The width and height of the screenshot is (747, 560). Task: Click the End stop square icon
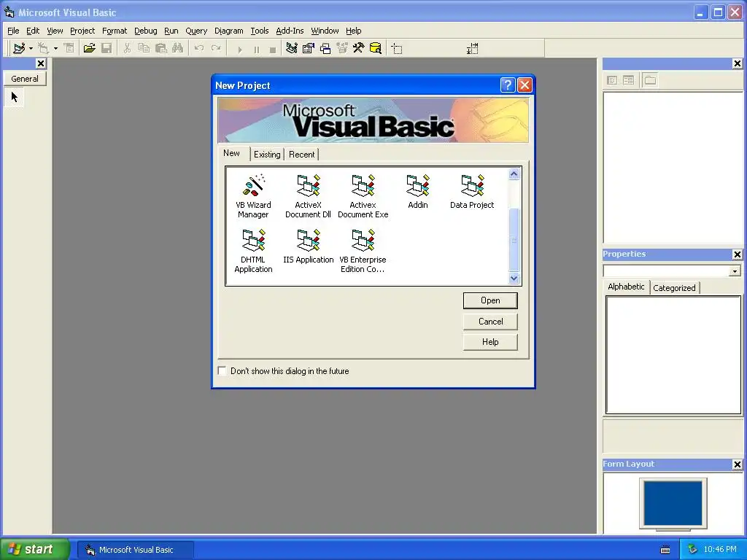[x=273, y=49]
